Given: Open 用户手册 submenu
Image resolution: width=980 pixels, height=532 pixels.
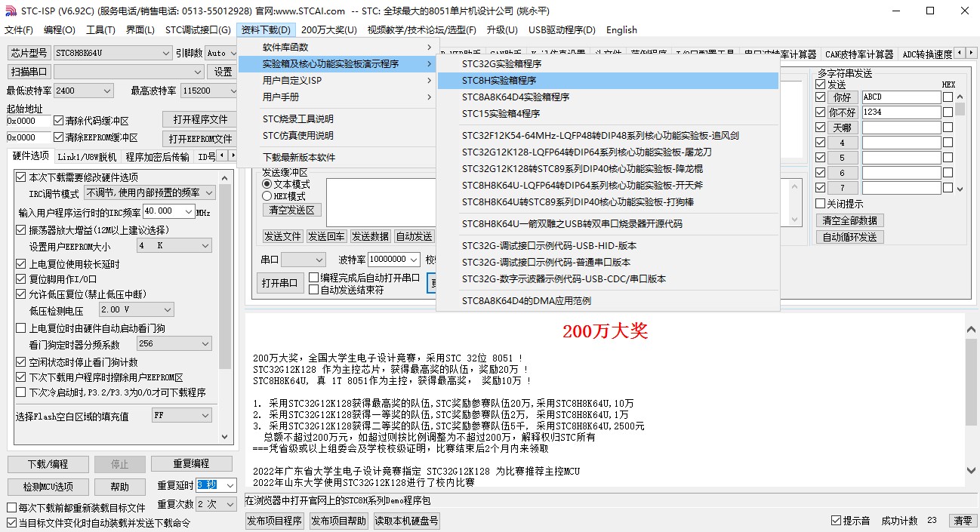Looking at the screenshot, I should [337, 97].
